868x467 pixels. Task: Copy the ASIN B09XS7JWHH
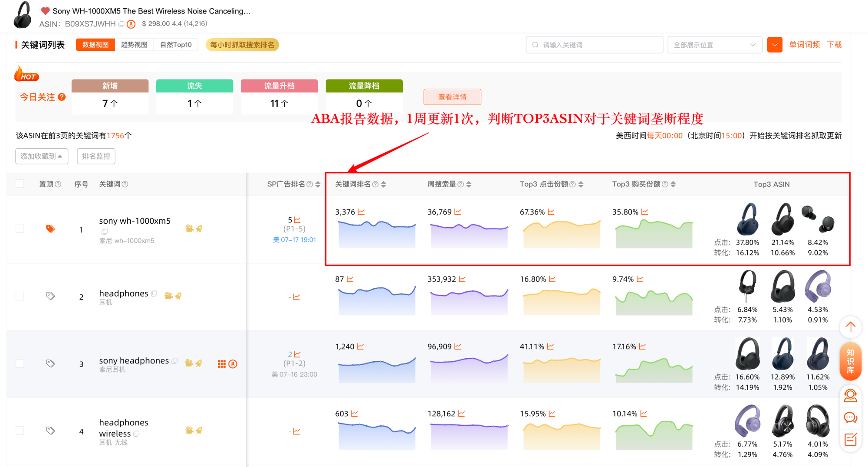coord(122,24)
